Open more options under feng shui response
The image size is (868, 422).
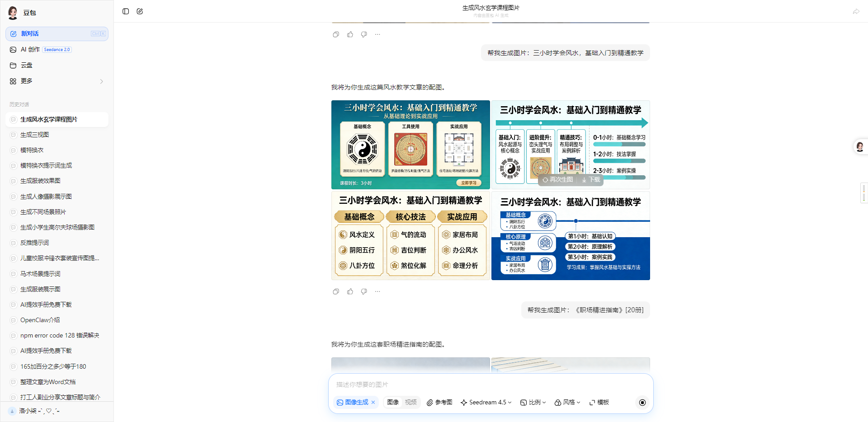coord(377,291)
